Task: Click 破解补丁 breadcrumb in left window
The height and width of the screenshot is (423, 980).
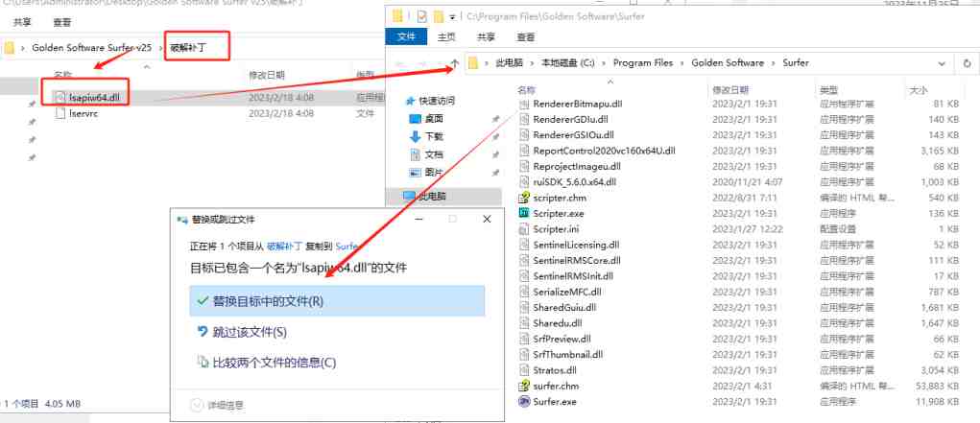Action: coord(187,48)
